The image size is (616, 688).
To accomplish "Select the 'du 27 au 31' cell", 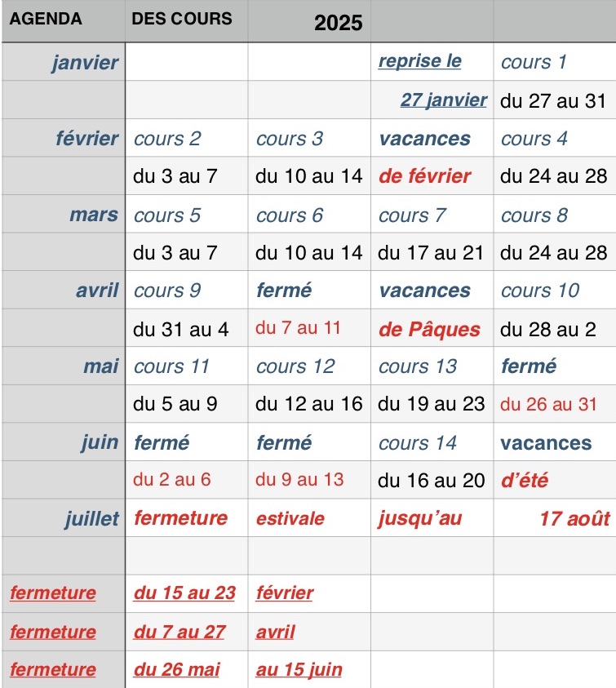I will point(553,101).
